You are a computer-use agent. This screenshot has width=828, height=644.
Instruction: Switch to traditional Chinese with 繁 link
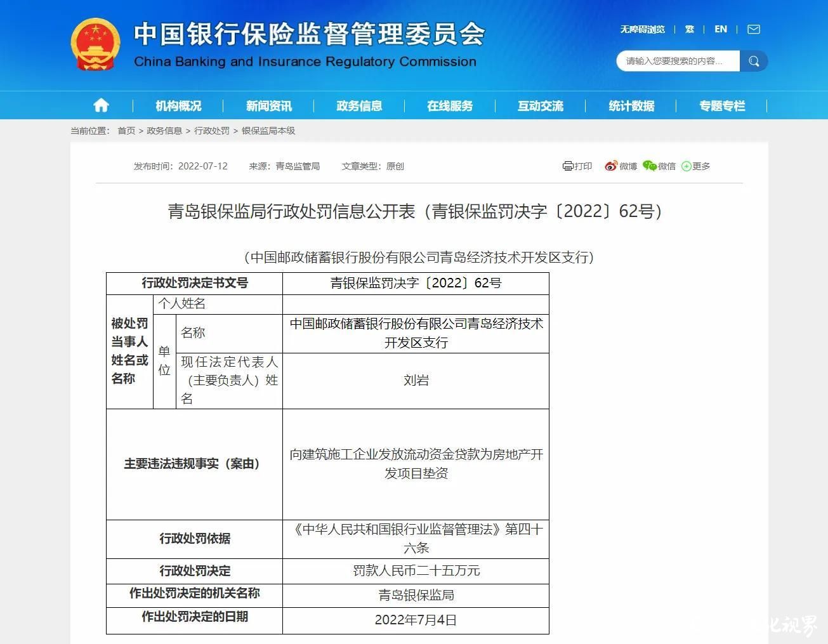[x=690, y=29]
